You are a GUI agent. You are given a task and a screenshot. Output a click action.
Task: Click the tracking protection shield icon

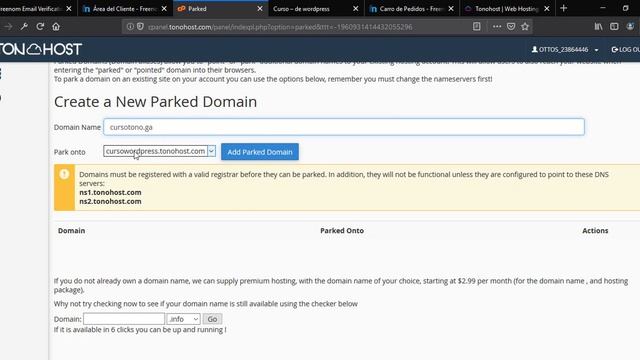click(140, 27)
